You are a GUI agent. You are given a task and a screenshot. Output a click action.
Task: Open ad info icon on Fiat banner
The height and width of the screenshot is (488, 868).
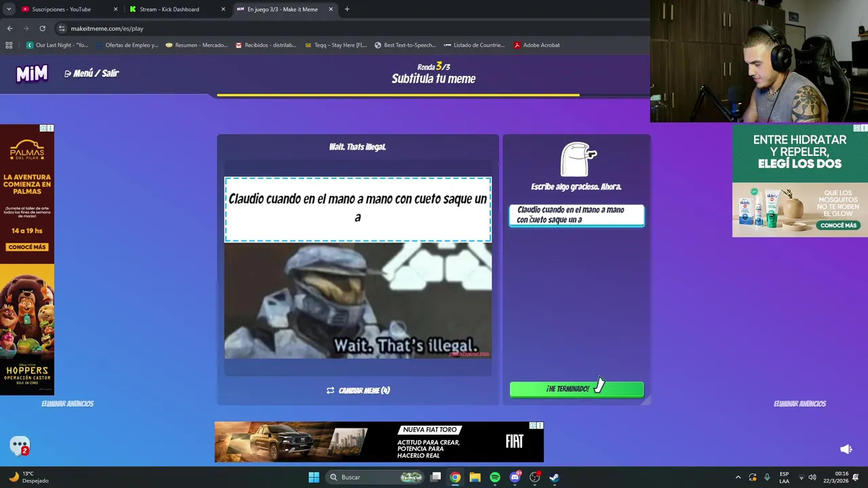point(533,426)
